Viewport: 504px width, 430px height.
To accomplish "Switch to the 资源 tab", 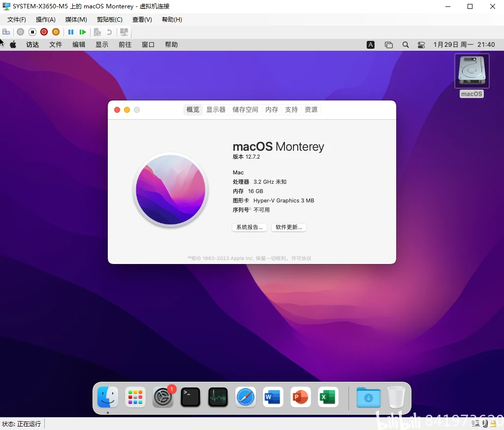I will point(311,110).
